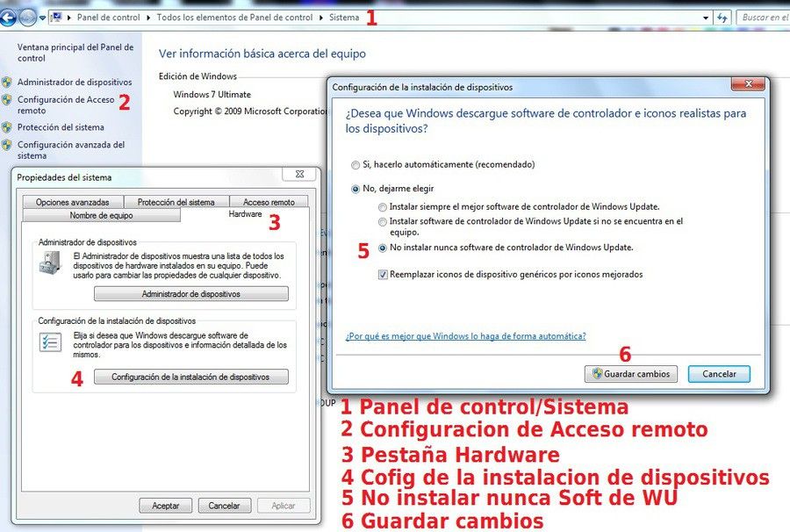This screenshot has height=532, width=790.
Task: Click shield icon on 'Guardar cambios' button
Action: tap(598, 373)
